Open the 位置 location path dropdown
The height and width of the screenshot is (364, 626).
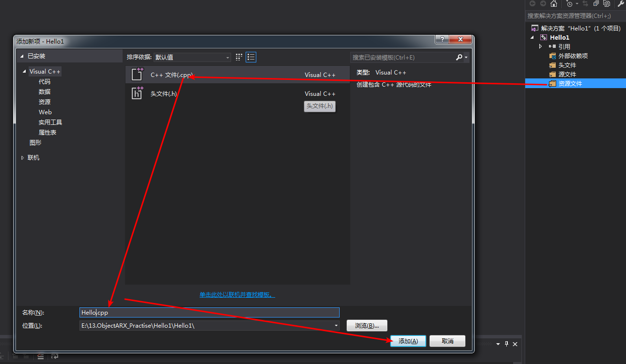[336, 326]
